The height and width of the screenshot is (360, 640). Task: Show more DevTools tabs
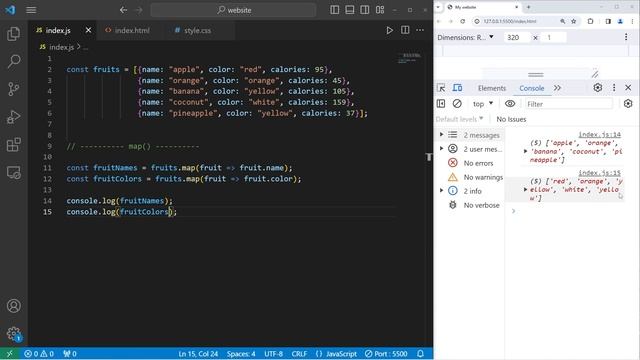[557, 88]
